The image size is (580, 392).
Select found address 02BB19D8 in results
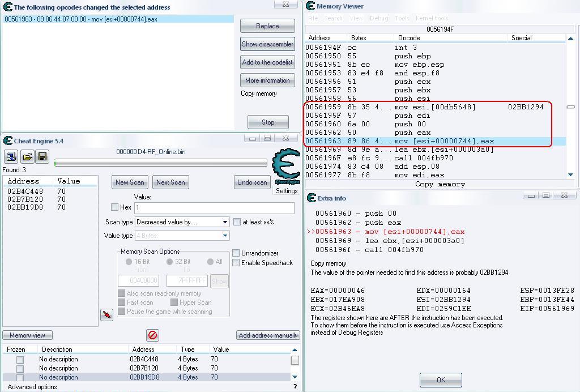pos(50,207)
